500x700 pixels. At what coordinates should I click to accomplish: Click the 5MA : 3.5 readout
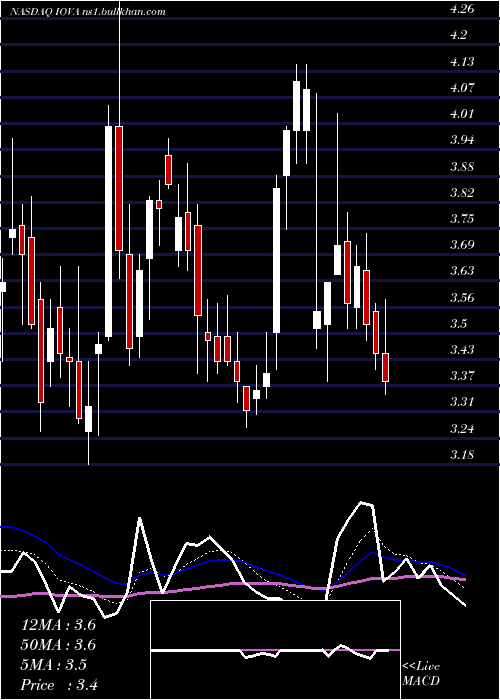[x=54, y=665]
